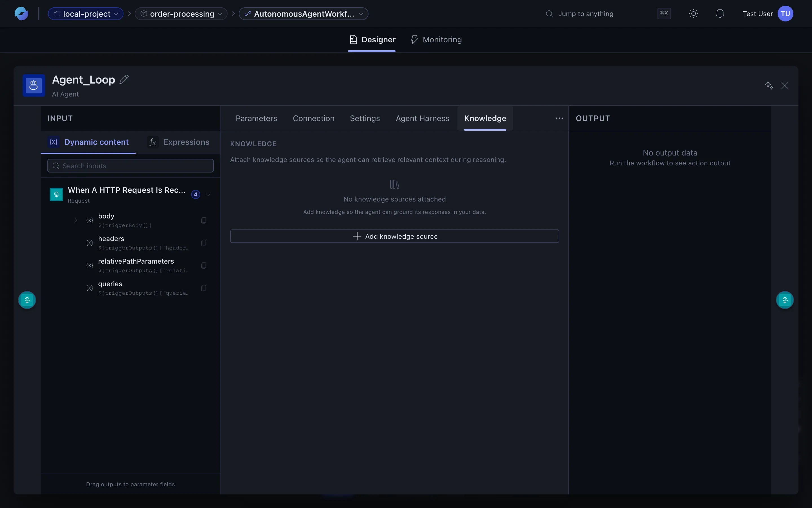Copy the body expression
The width and height of the screenshot is (812, 508).
pyautogui.click(x=204, y=220)
